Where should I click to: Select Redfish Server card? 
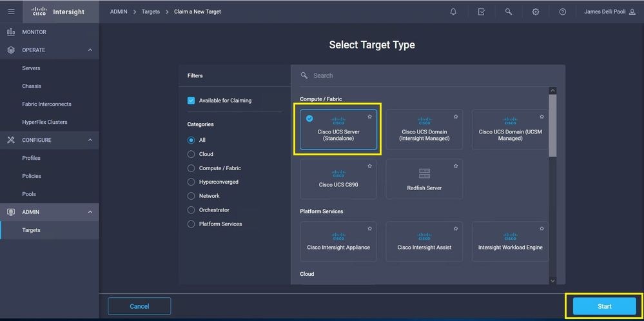tap(424, 179)
